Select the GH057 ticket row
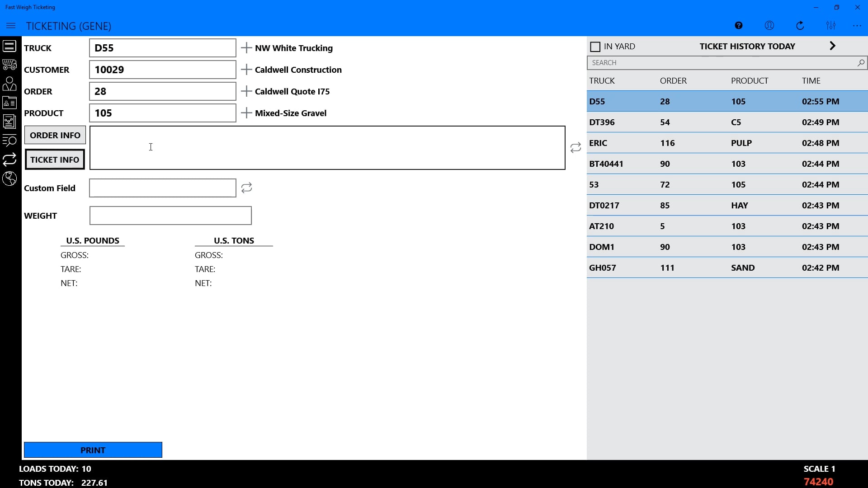The width and height of the screenshot is (868, 488). point(727,267)
